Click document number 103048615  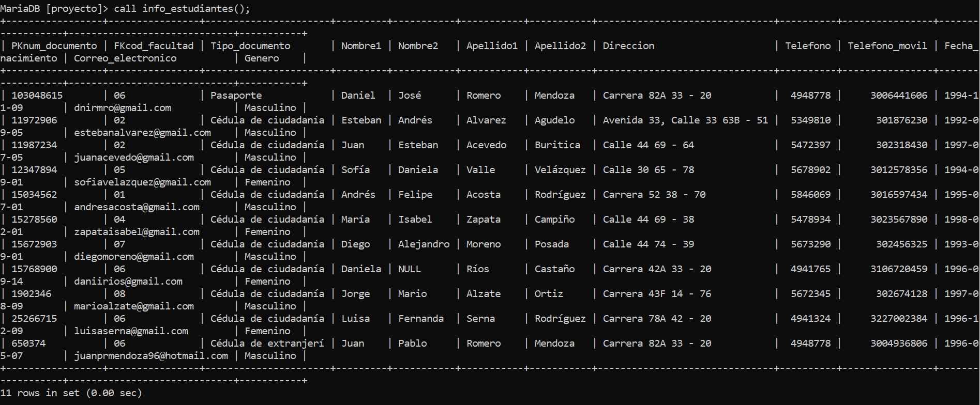click(37, 96)
